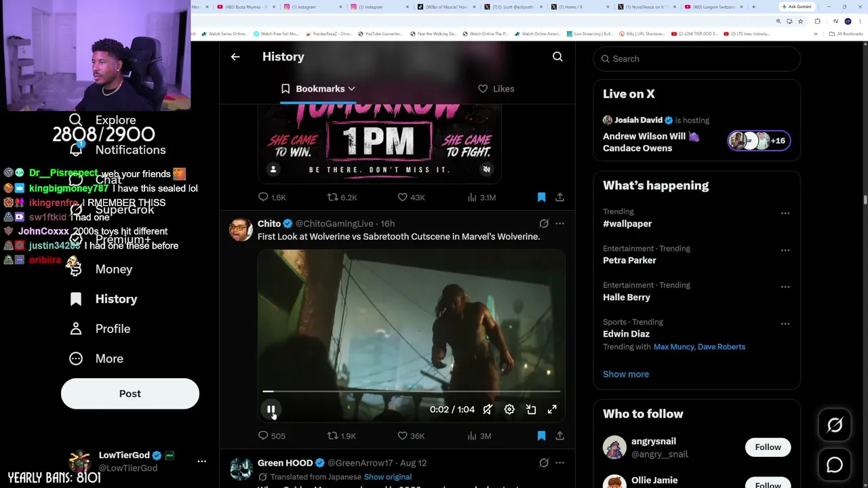This screenshot has width=868, height=488.
Task: Open Grok actions on Chito's post
Action: coord(544,224)
